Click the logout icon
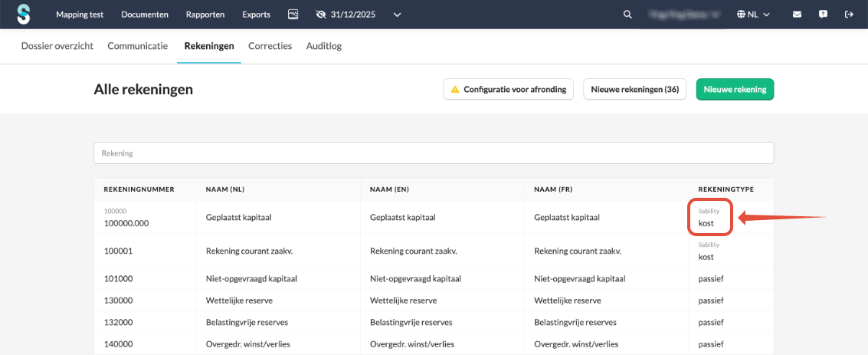Screen dimensions: 868x355 click(849, 15)
